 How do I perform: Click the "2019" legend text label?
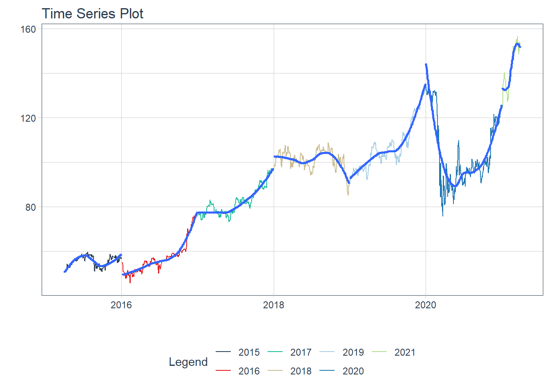[x=353, y=352]
